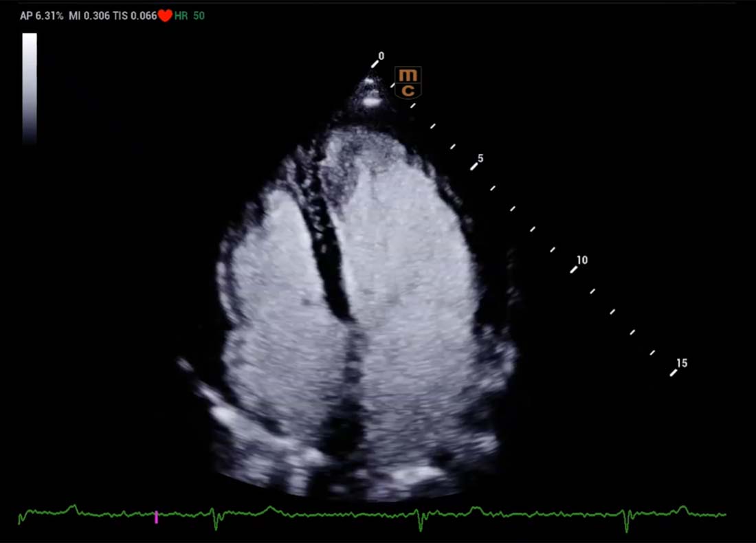Click the AP 6.31% power readout

tap(42, 15)
